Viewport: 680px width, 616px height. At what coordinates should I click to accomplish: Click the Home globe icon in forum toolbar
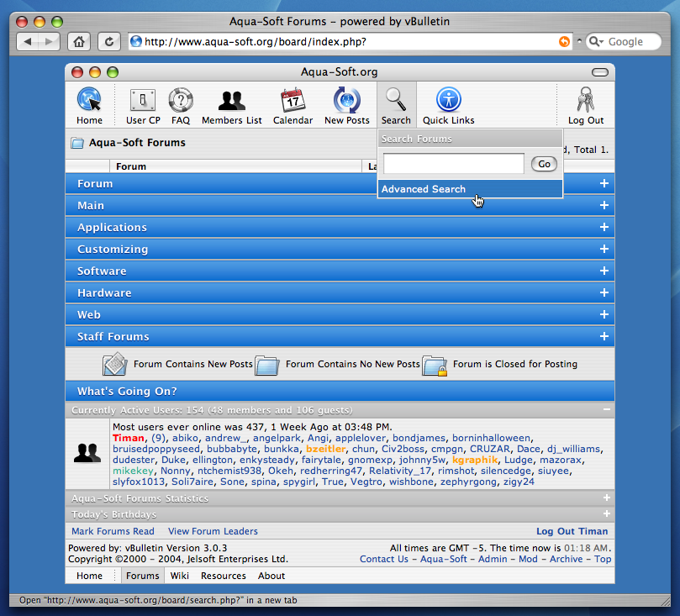point(89,100)
